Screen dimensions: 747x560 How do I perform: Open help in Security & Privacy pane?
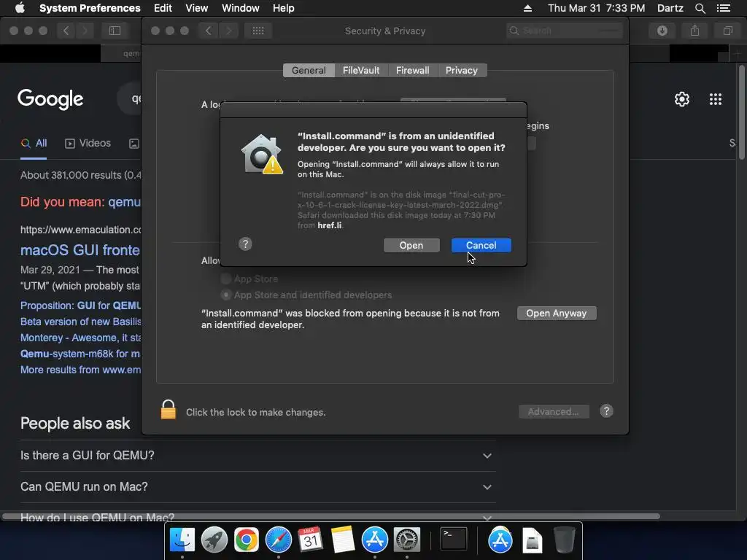[x=606, y=411]
